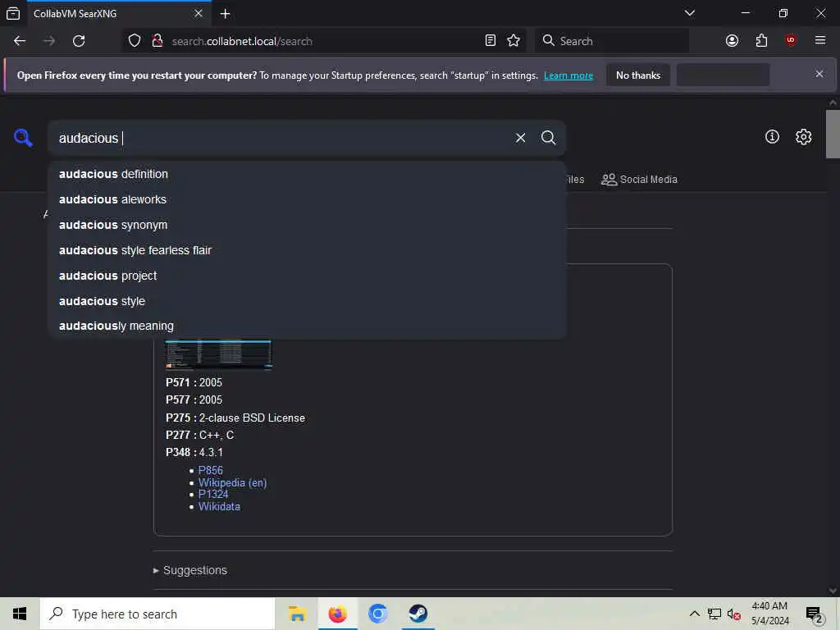This screenshot has height=630, width=840.
Task: Open SearXNG preferences gear icon
Action: tap(803, 137)
